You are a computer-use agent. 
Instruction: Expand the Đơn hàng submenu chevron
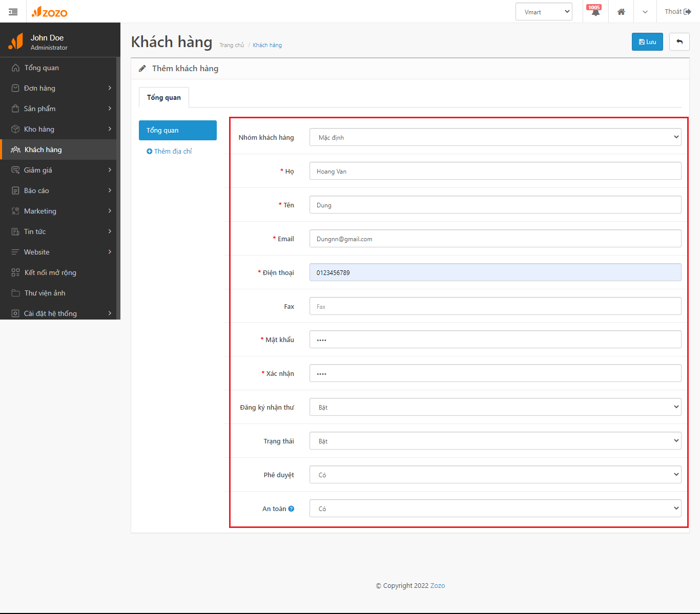coord(110,88)
